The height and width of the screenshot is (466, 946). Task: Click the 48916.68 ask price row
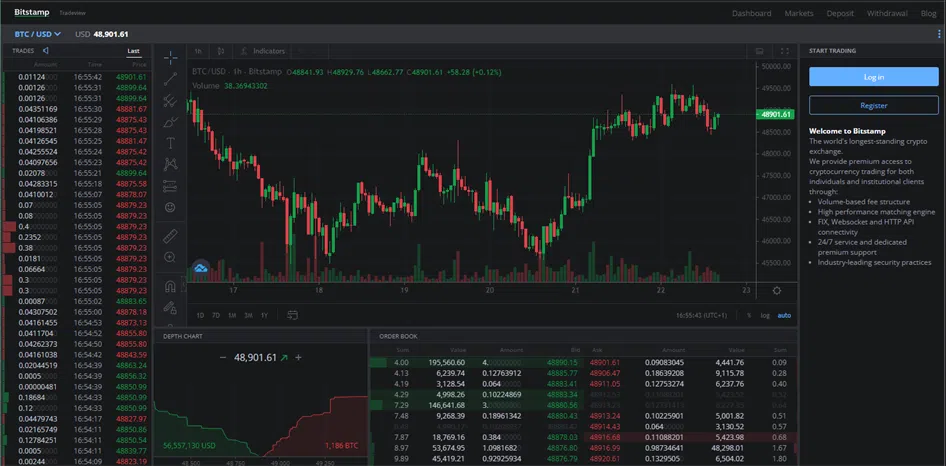(690, 437)
